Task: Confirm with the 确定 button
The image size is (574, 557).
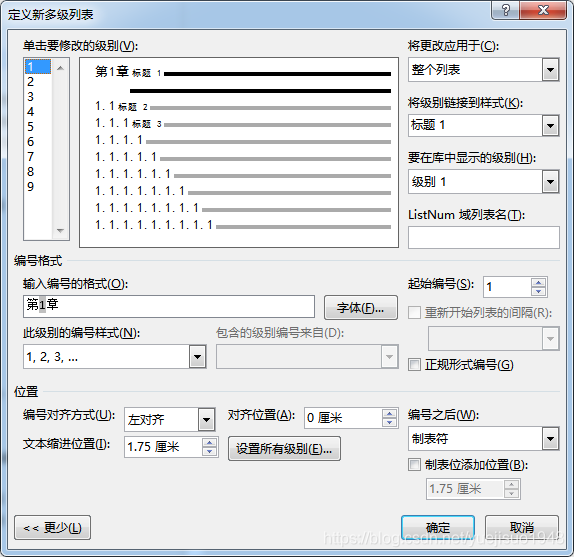Action: (x=438, y=527)
